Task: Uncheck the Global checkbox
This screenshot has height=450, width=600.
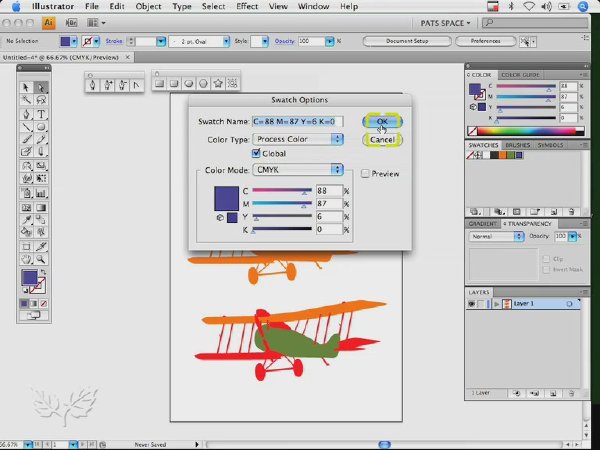Action: 256,153
